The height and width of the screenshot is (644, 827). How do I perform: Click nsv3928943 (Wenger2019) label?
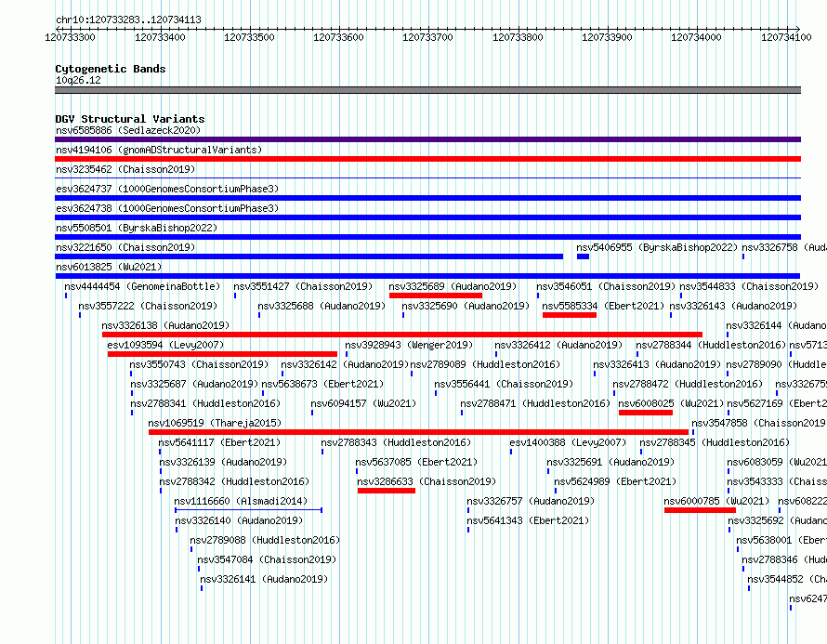coord(409,345)
